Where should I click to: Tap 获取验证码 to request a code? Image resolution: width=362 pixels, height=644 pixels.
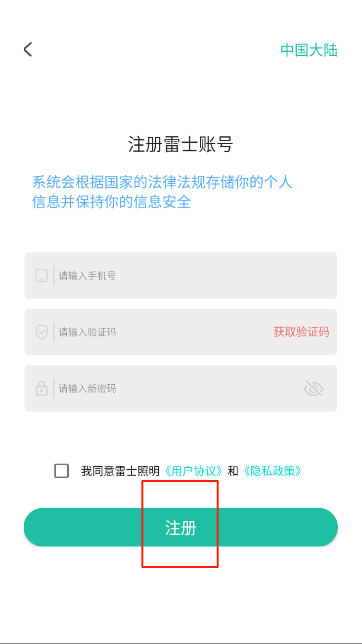coord(301,332)
